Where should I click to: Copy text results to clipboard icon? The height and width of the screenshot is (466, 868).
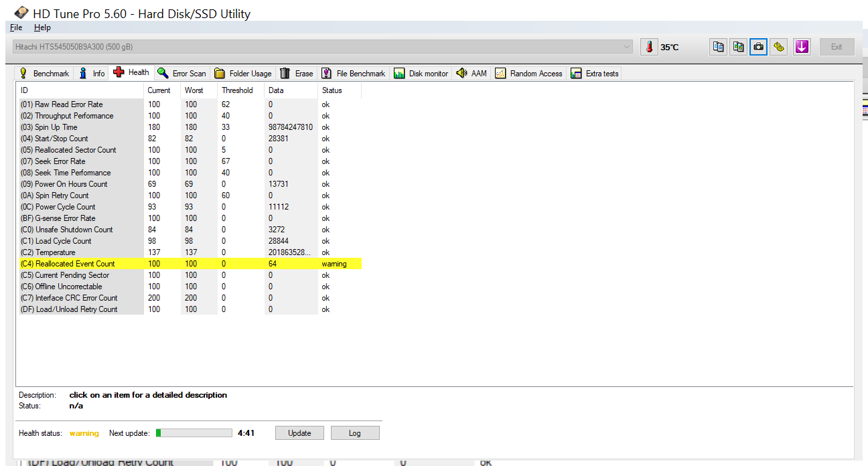(718, 47)
